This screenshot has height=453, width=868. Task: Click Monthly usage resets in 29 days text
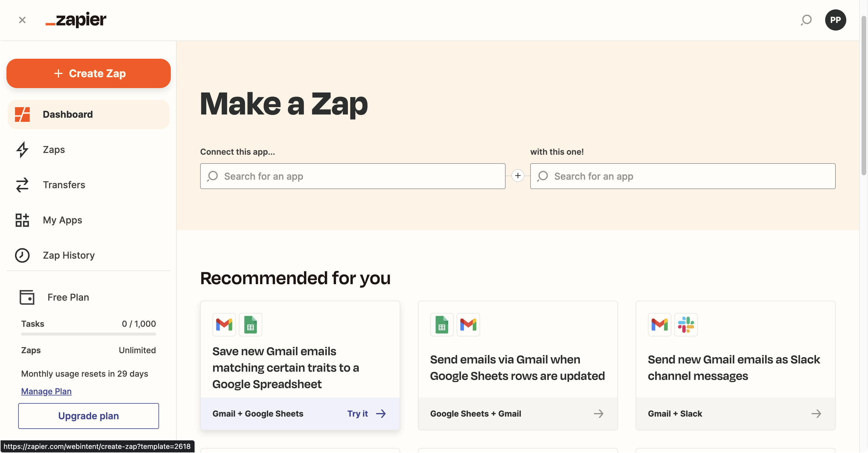(85, 374)
